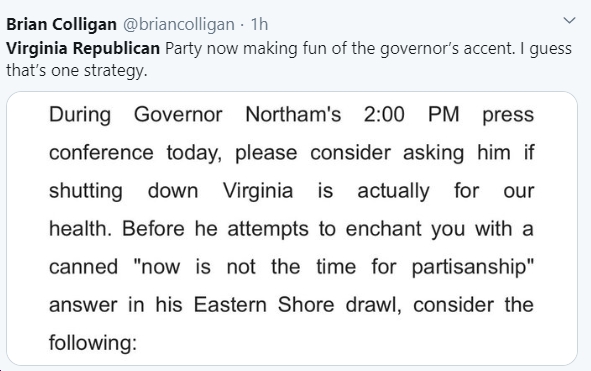Click the word "Virginia" inside the image
This screenshot has height=371, width=591.
pyautogui.click(x=258, y=191)
